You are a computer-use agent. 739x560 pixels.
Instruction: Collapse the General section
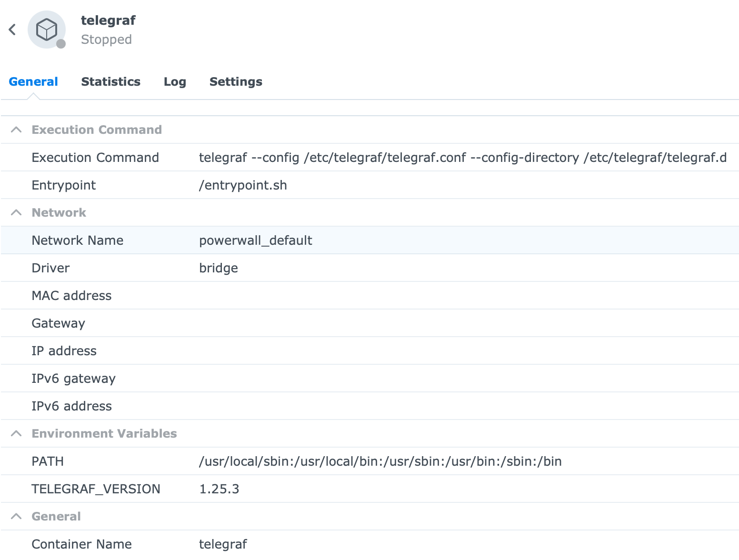(x=16, y=516)
